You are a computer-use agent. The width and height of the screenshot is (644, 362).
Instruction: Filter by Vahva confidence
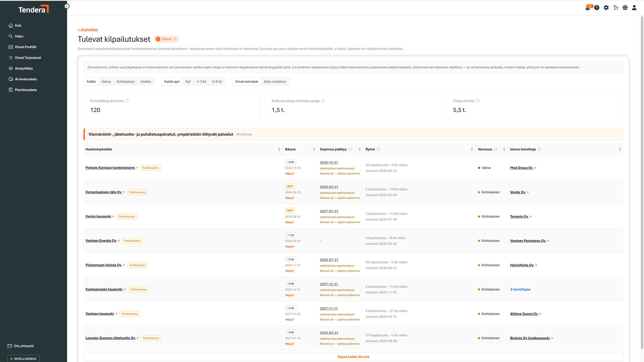[106, 82]
